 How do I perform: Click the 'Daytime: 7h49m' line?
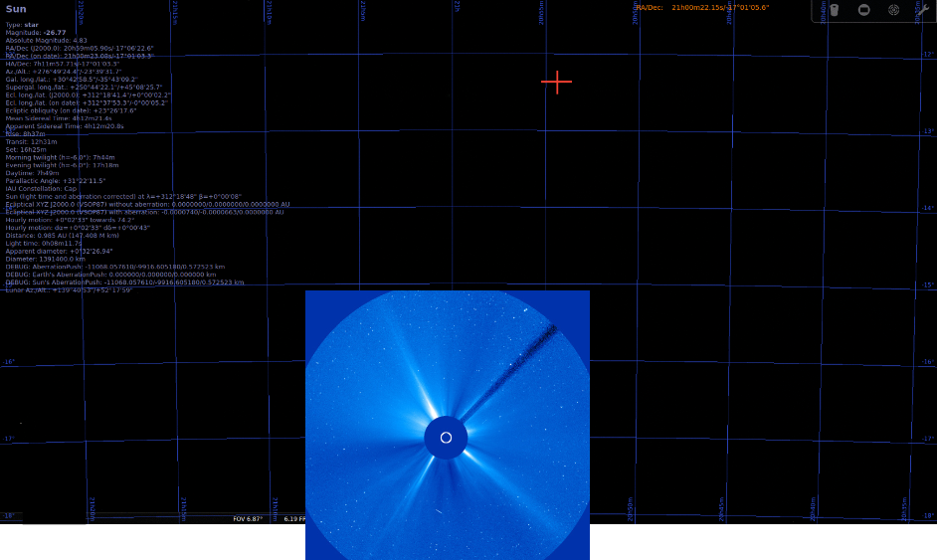click(32, 173)
